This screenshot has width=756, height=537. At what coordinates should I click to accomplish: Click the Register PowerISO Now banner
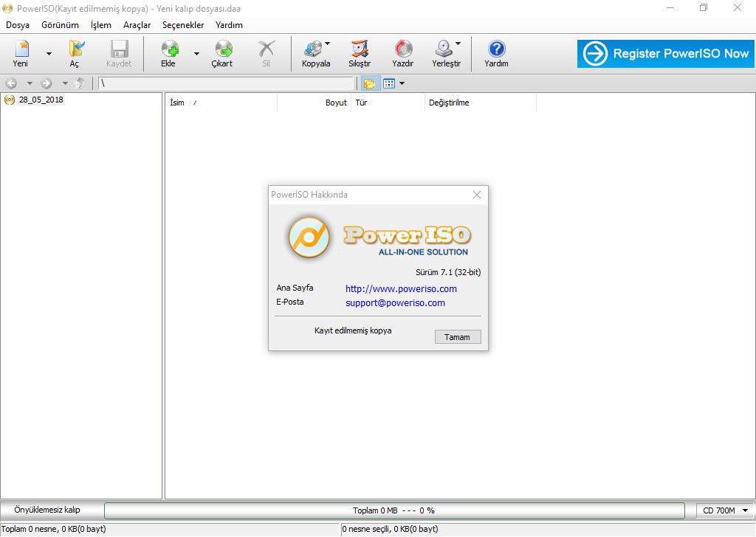coord(666,53)
